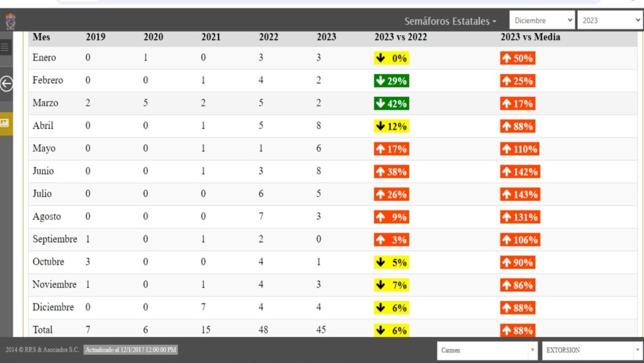
Task: Click the back arrow circle icon
Action: (6, 84)
